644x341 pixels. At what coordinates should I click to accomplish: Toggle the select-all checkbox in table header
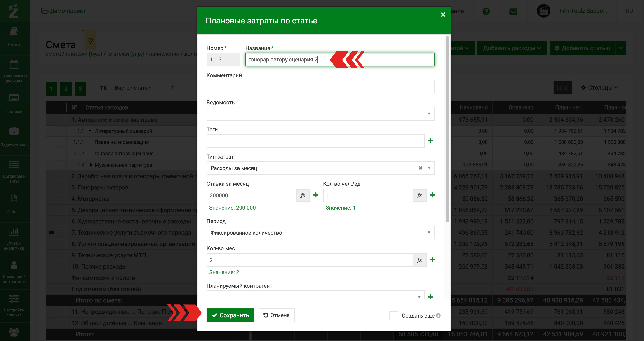click(x=62, y=107)
